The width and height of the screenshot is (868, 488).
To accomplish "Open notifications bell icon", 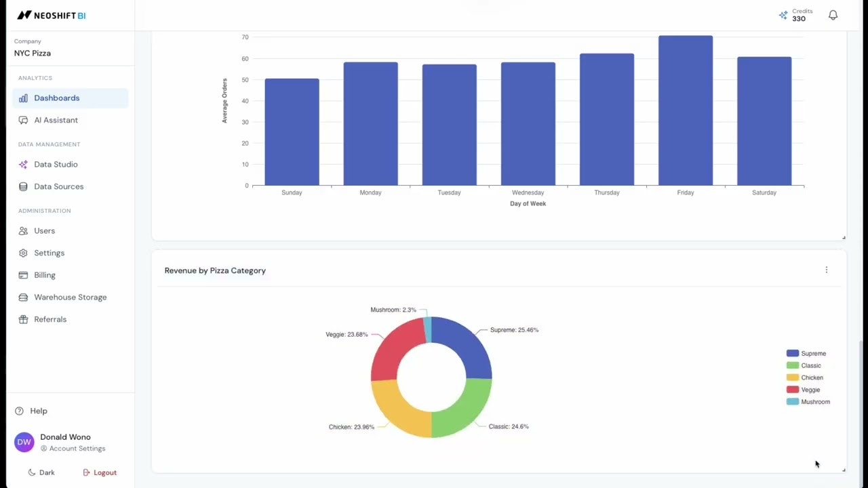I will tap(833, 15).
